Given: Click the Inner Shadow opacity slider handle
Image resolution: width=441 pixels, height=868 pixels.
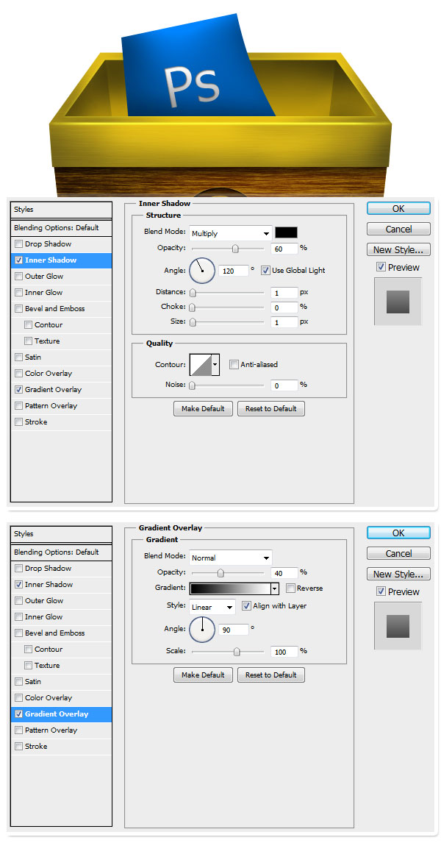Looking at the screenshot, I should click(x=235, y=249).
